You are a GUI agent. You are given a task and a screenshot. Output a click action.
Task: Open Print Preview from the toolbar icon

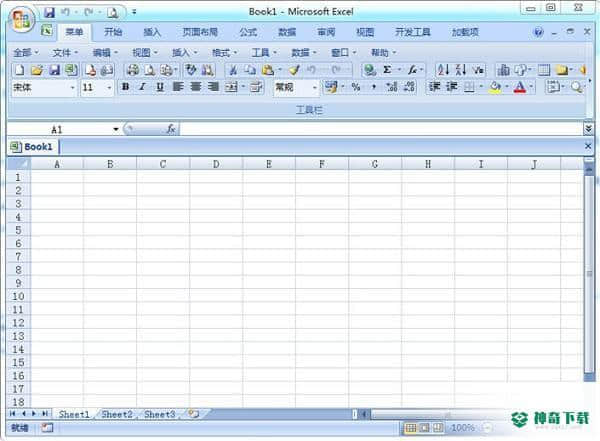tap(150, 70)
